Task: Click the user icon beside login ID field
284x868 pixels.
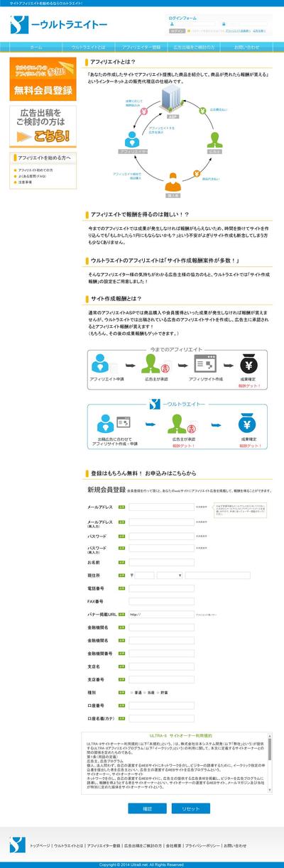Action: 173,23
